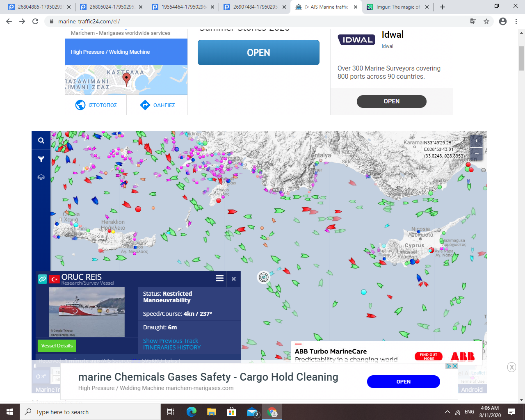
Task: Click the 'Idwal' ad headline
Action: (393, 35)
